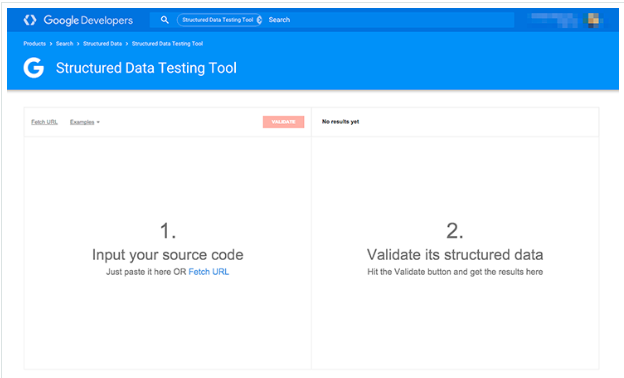Viewport: 624px width, 378px height.
Task: Click the search magnifier icon
Action: (x=164, y=19)
